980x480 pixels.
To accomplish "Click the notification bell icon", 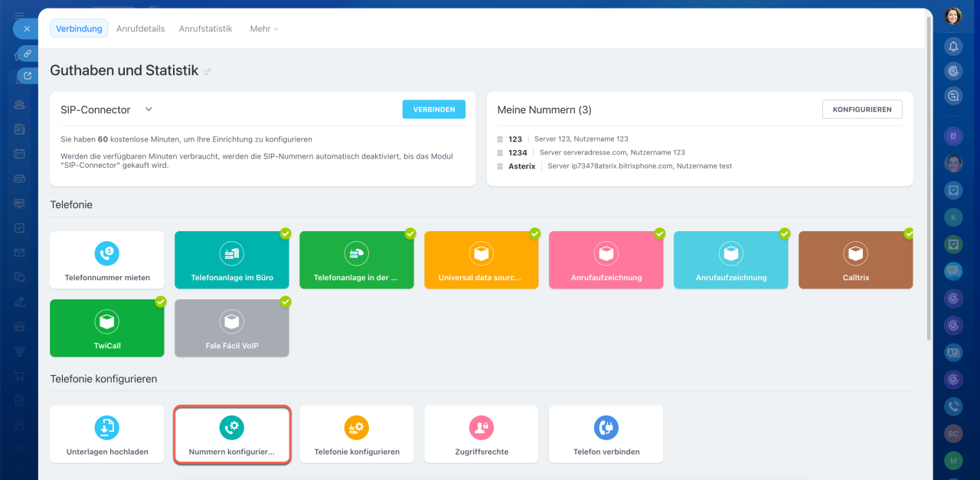I will click(x=953, y=47).
